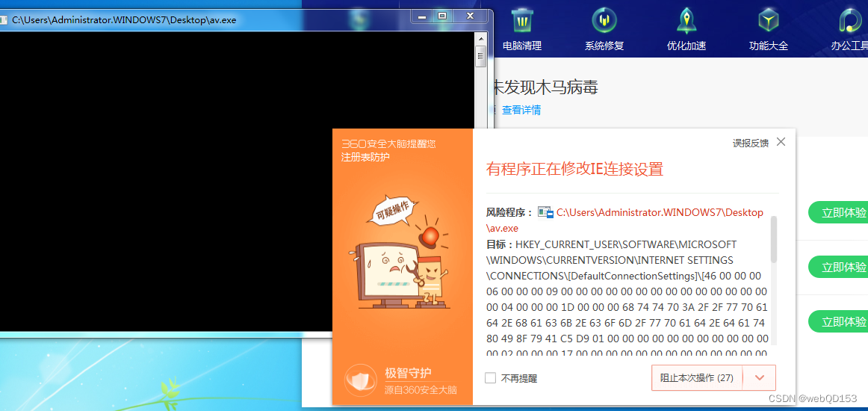Click 源自360安全大脑 caption text

(421, 390)
